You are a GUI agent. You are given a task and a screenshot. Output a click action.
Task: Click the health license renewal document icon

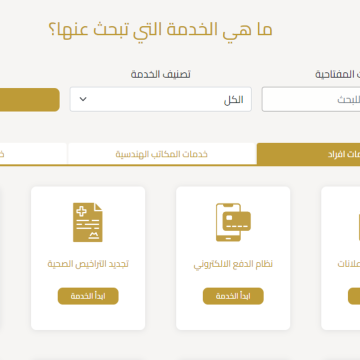coord(88,222)
